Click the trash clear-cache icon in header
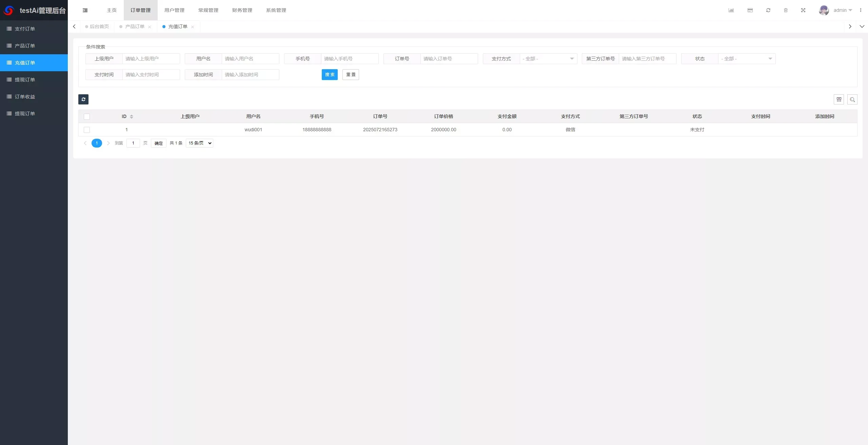868x445 pixels. pyautogui.click(x=786, y=10)
